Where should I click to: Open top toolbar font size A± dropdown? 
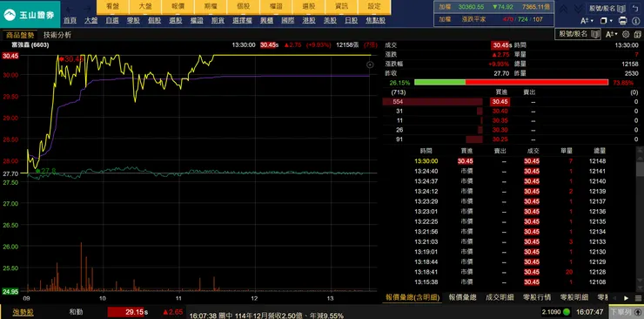(x=586, y=21)
